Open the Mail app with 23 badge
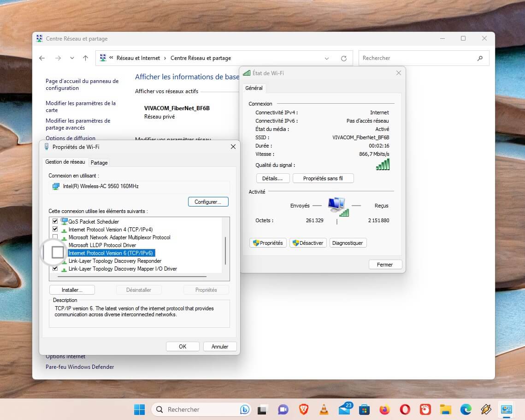 345,408
